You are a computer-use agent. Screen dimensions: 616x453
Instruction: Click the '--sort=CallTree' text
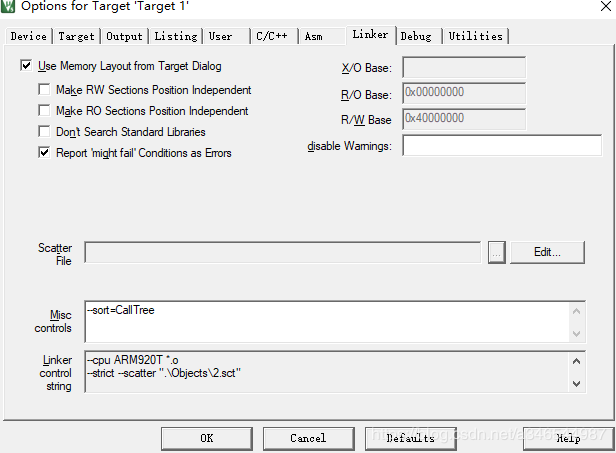point(121,310)
